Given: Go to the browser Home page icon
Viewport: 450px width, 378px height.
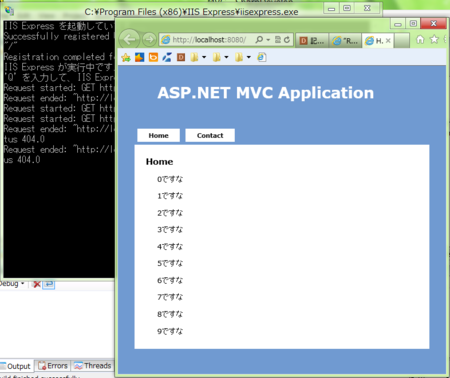Looking at the screenshot, I should point(420,40).
